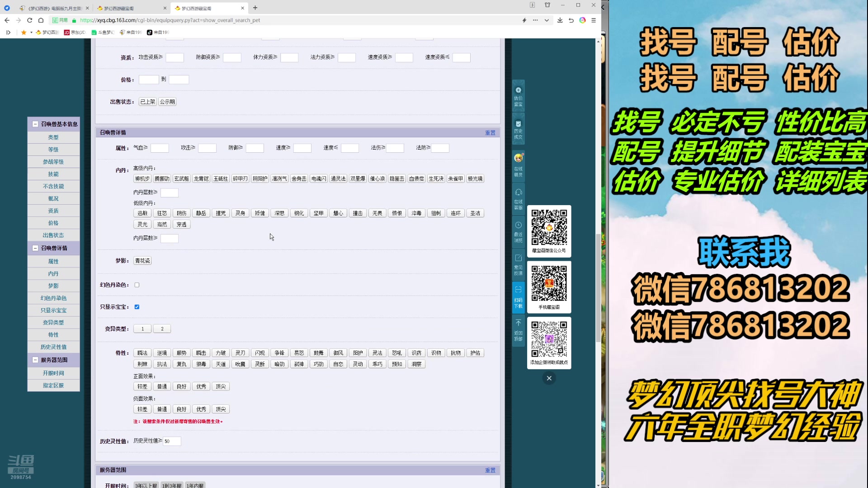Open the downloads icon in browser toolbar

(560, 20)
